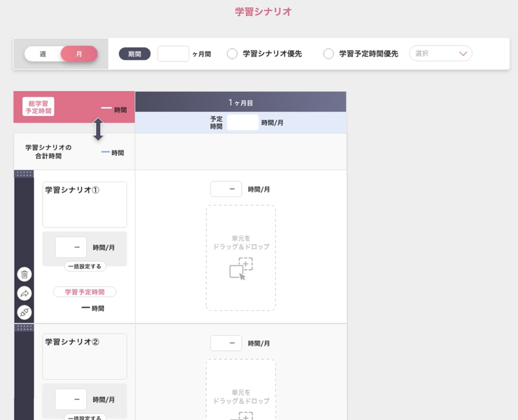Click the pink 学習予定時間 button
The height and width of the screenshot is (420, 518).
pos(85,292)
